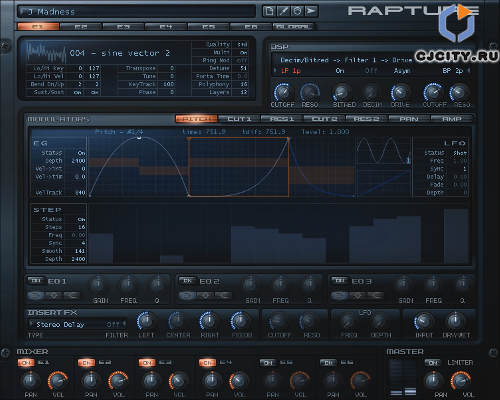The image size is (500, 400).
Task: Toggle the Master LIMITER ON button
Action: tap(432, 363)
